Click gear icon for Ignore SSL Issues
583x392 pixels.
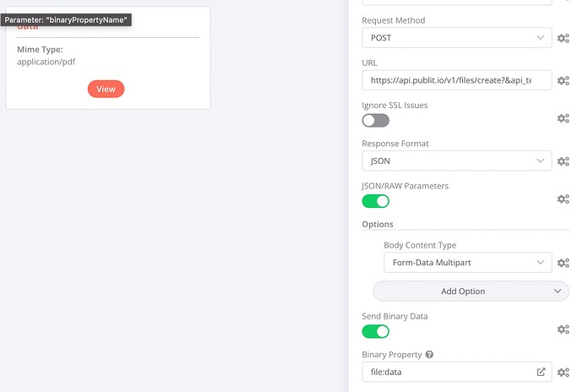(x=563, y=119)
